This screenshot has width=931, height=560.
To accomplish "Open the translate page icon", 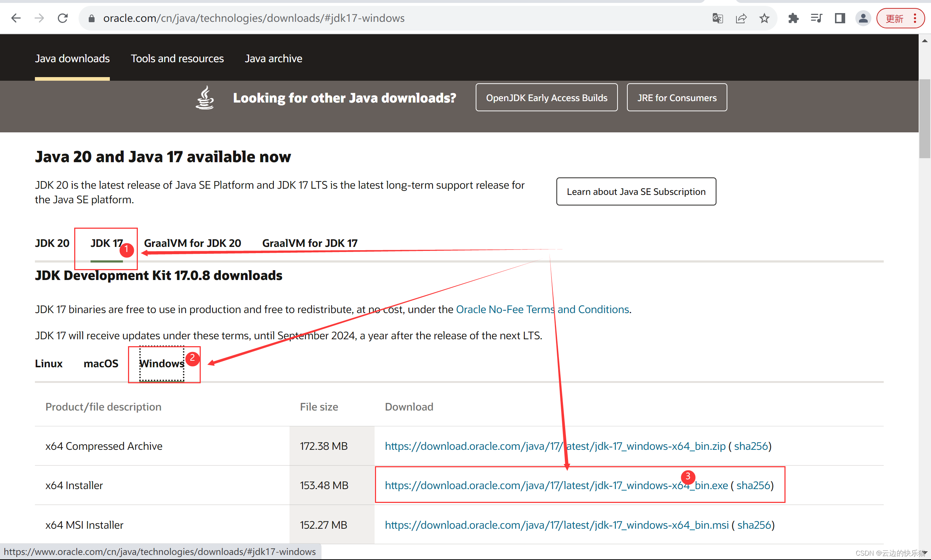I will (x=718, y=18).
